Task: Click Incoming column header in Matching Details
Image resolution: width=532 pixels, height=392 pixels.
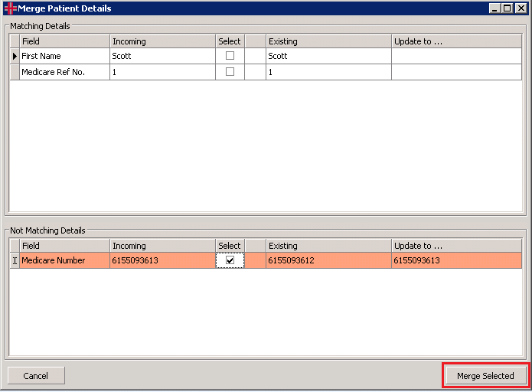Action: tap(162, 41)
